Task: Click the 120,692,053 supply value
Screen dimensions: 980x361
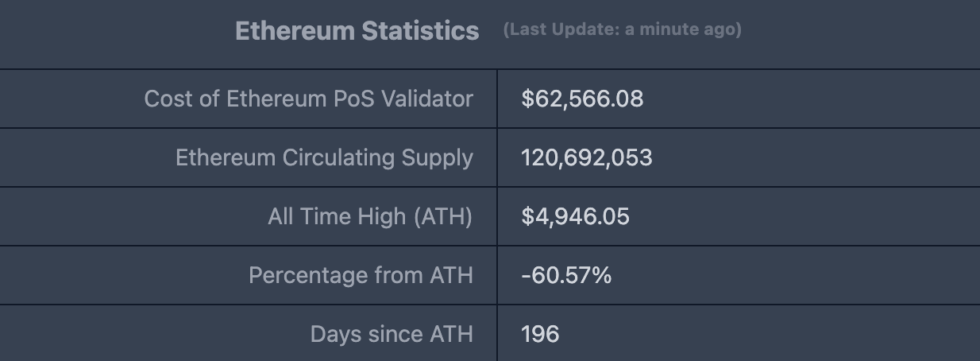Action: point(587,157)
